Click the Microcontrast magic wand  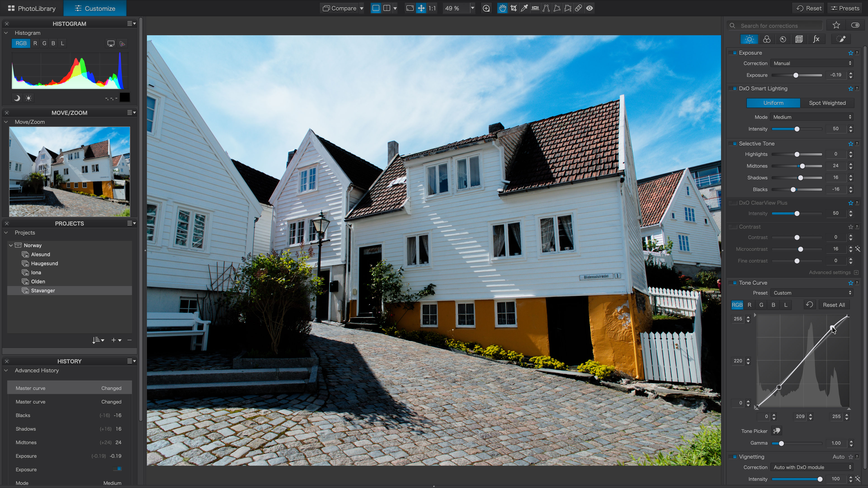[858, 249]
